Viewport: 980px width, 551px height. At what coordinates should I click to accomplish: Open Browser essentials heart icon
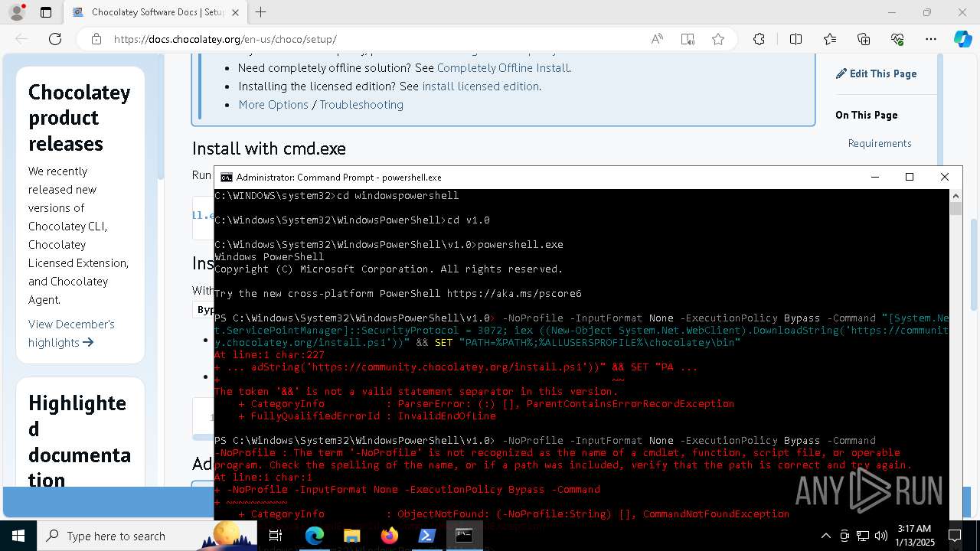click(897, 39)
